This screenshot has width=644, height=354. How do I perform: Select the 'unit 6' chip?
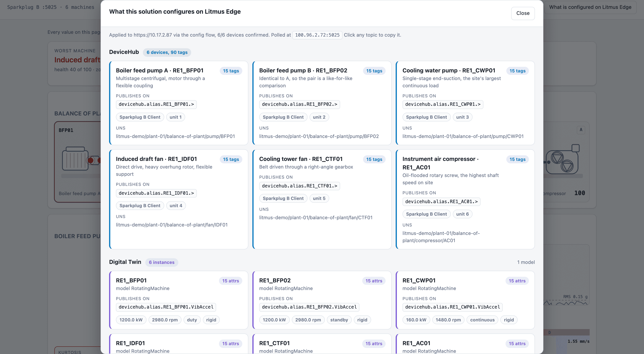pyautogui.click(x=462, y=214)
